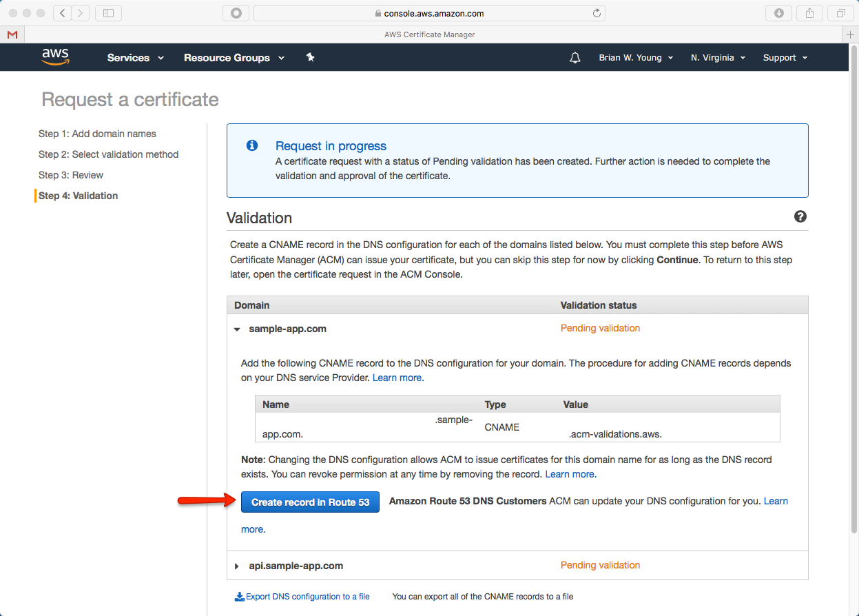Open the Validation help question mark icon
The height and width of the screenshot is (616, 859).
[800, 216]
